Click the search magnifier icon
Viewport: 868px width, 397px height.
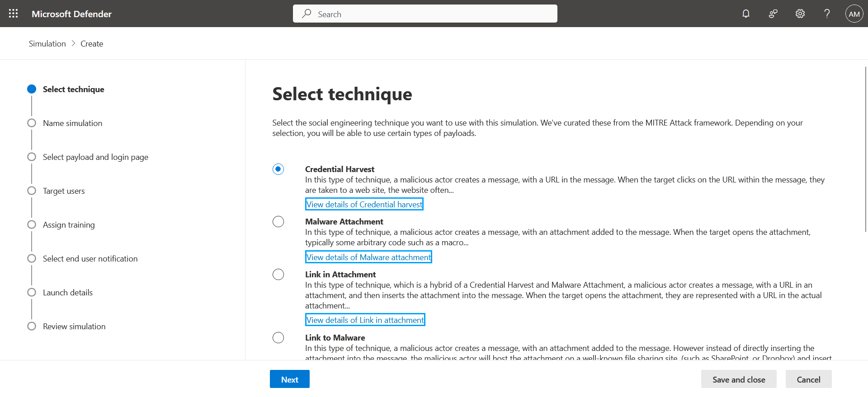click(x=307, y=14)
